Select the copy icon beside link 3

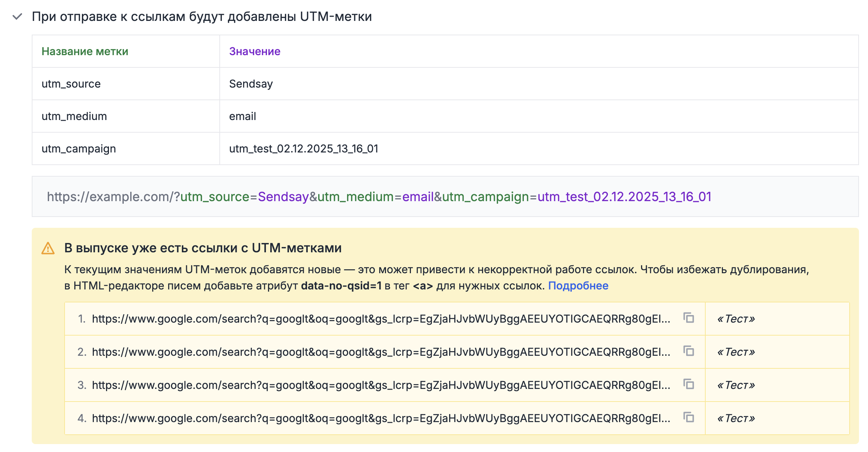[688, 385]
